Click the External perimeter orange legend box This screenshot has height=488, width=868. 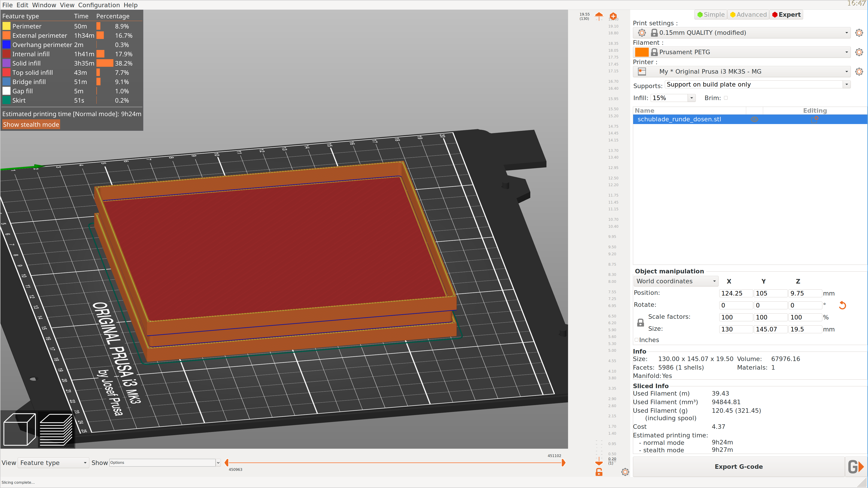click(x=6, y=35)
